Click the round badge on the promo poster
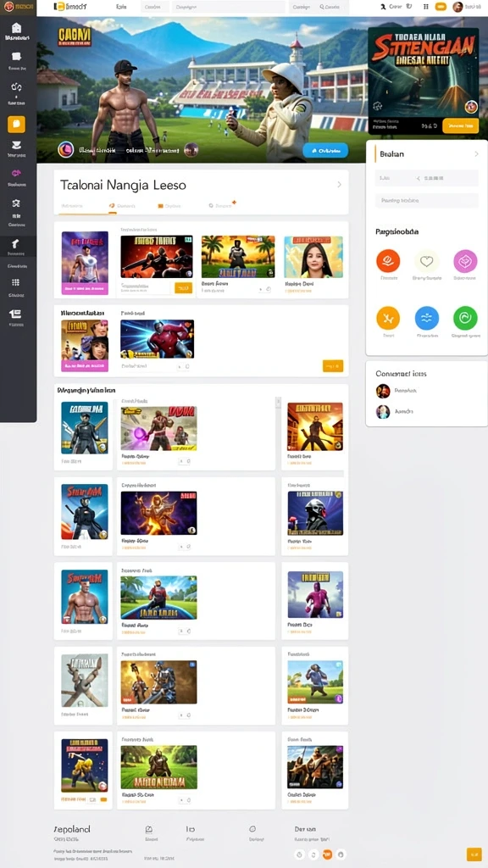This screenshot has width=488, height=868. [471, 106]
